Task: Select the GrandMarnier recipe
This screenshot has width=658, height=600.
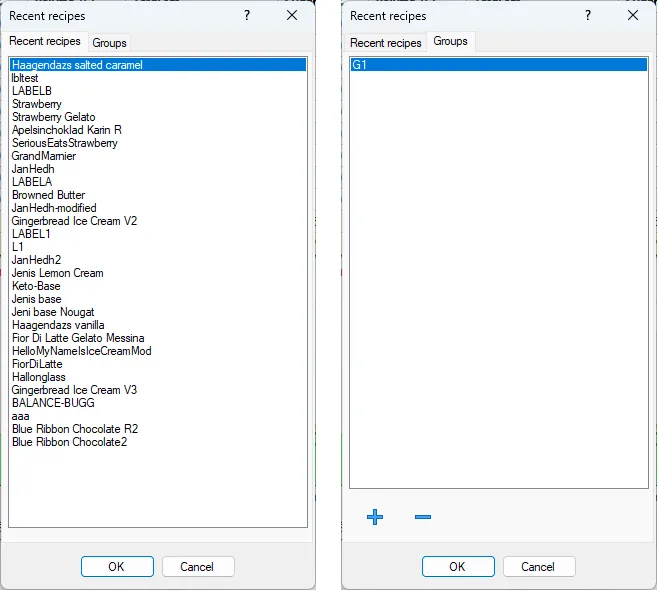Action: pos(158,156)
